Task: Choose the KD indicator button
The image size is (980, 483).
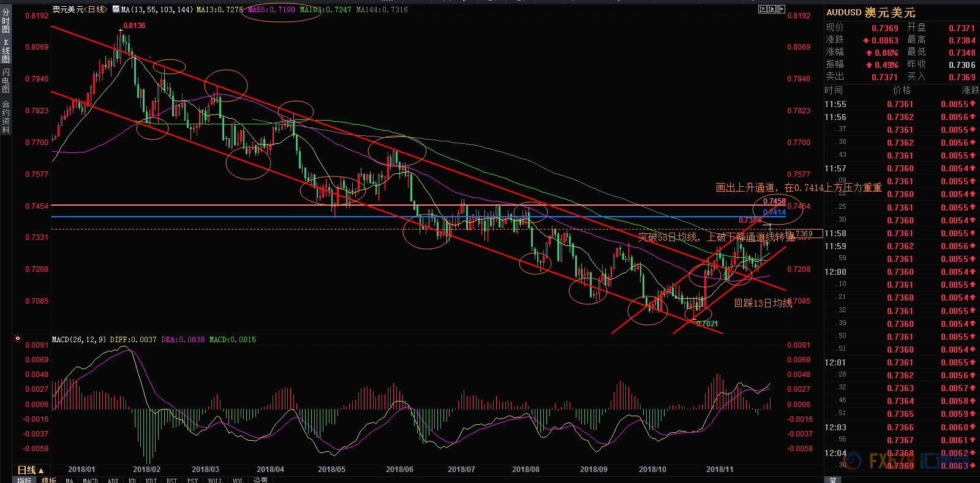Action: [x=132, y=480]
